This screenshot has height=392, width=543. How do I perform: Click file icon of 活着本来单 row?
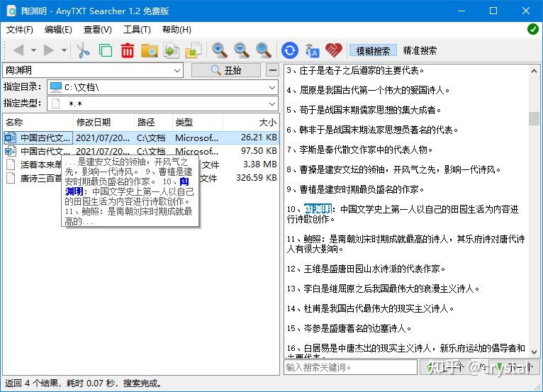(x=11, y=164)
